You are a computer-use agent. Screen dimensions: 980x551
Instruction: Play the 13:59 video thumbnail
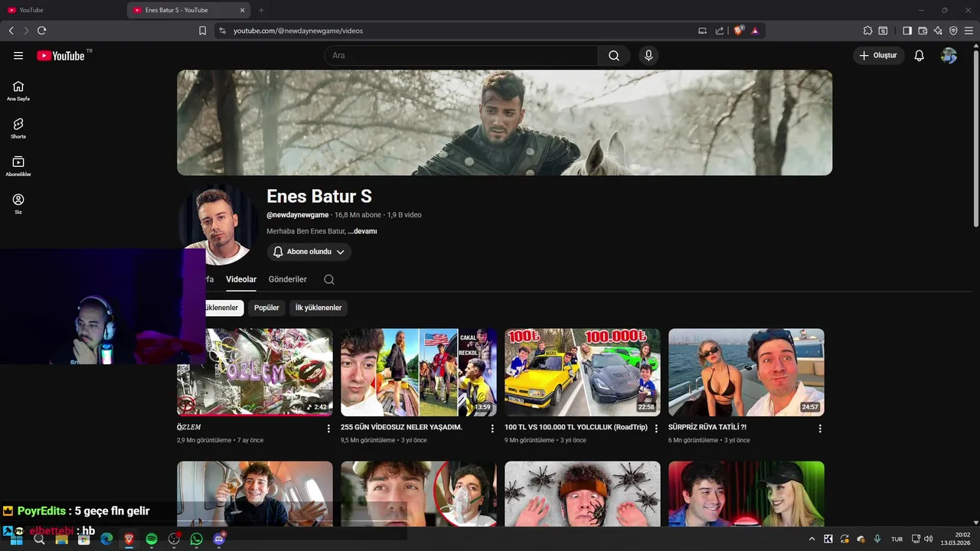(x=419, y=372)
